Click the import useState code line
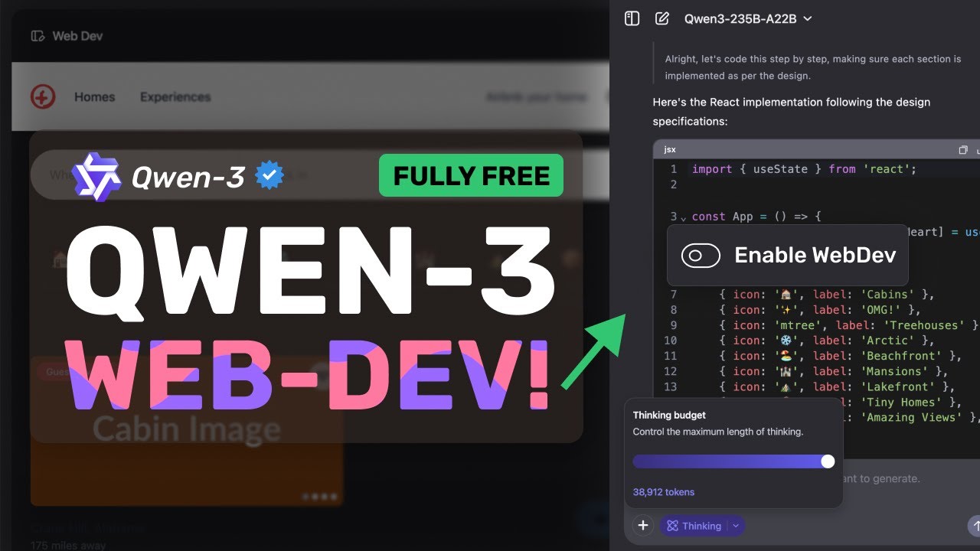 click(x=804, y=169)
